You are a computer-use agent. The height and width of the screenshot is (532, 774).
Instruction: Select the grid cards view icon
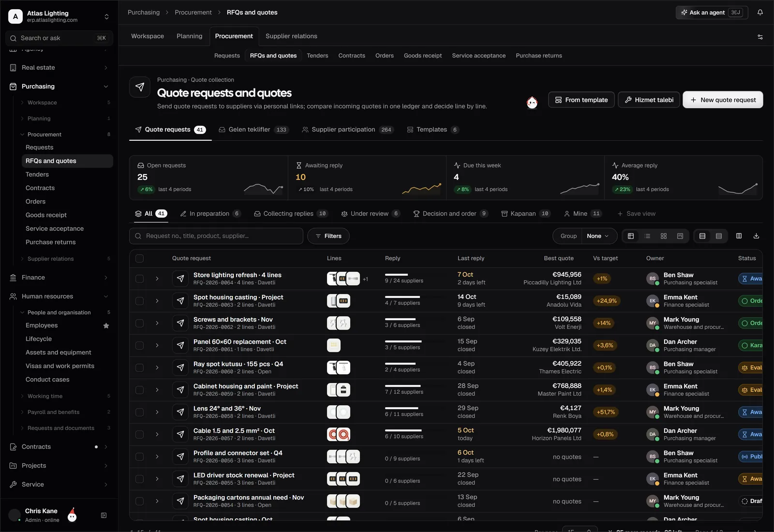664,236
